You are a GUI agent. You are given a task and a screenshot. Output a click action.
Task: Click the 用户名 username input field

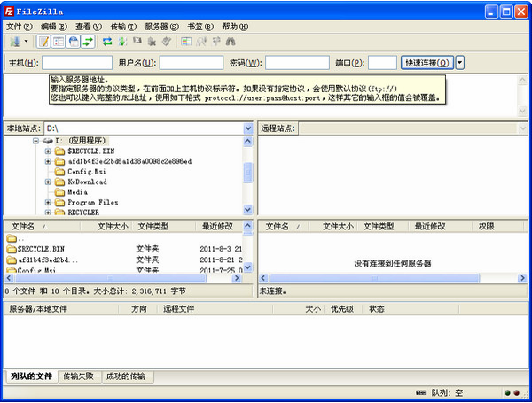tap(192, 63)
